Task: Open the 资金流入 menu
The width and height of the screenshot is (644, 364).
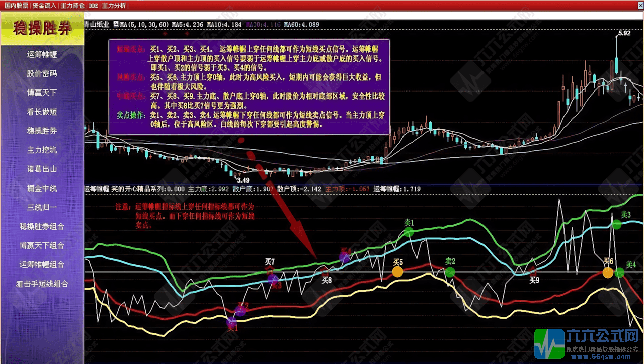Action: coord(44,6)
